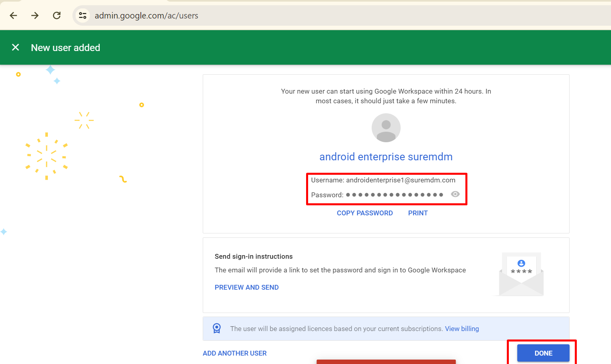
Task: Reload the page with the refresh icon
Action: click(x=57, y=16)
